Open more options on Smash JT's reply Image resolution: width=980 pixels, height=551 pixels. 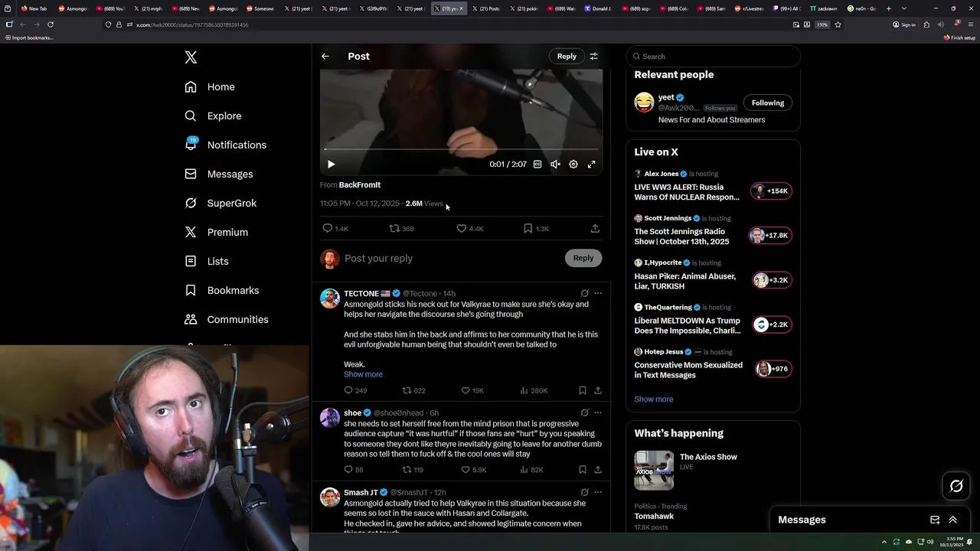pos(598,492)
